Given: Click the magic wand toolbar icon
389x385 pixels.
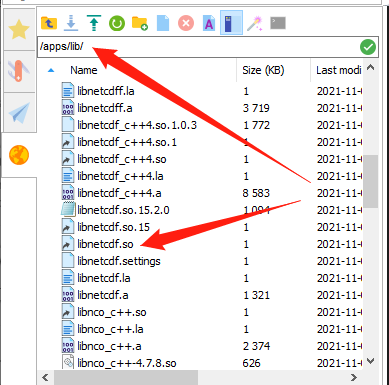Looking at the screenshot, I should (x=255, y=23).
